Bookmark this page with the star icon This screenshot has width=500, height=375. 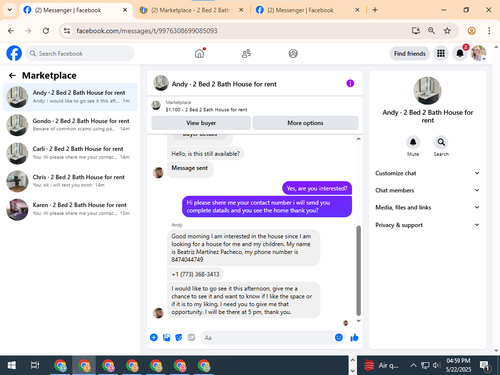pos(447,31)
